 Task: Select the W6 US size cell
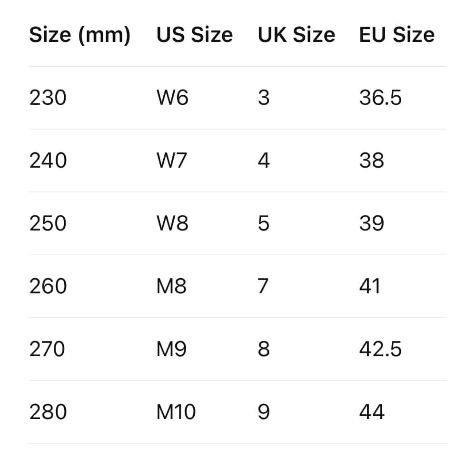tap(172, 98)
